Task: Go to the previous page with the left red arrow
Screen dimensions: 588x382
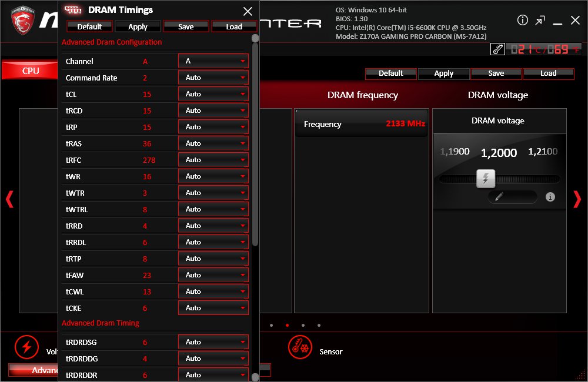Action: point(10,199)
